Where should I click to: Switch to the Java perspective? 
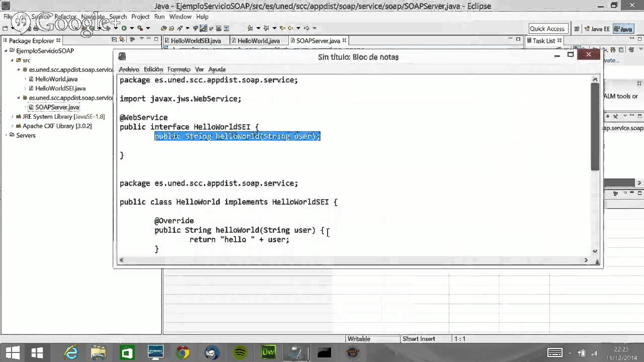(x=623, y=29)
